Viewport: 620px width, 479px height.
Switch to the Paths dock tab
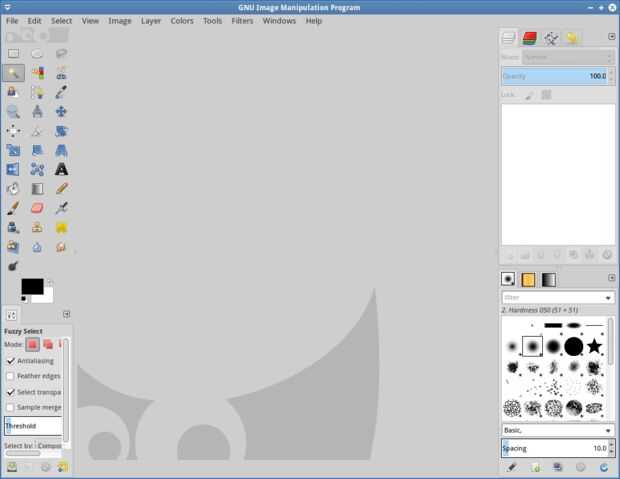(x=551, y=38)
